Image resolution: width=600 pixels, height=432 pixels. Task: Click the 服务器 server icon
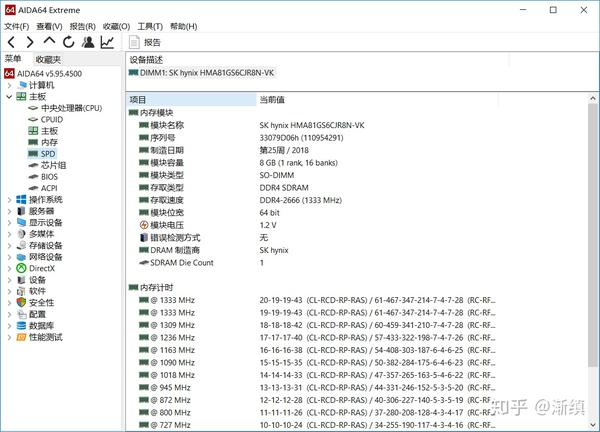pyautogui.click(x=21, y=211)
